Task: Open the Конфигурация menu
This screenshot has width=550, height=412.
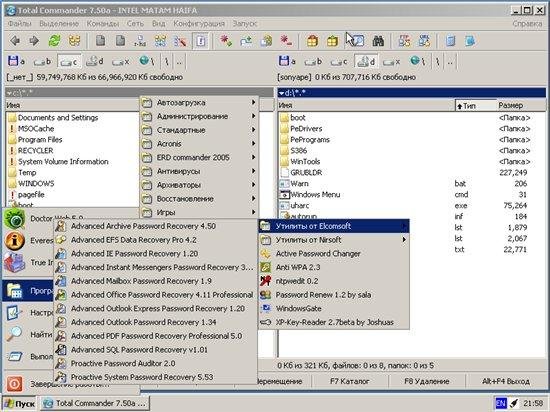Action: click(x=199, y=23)
